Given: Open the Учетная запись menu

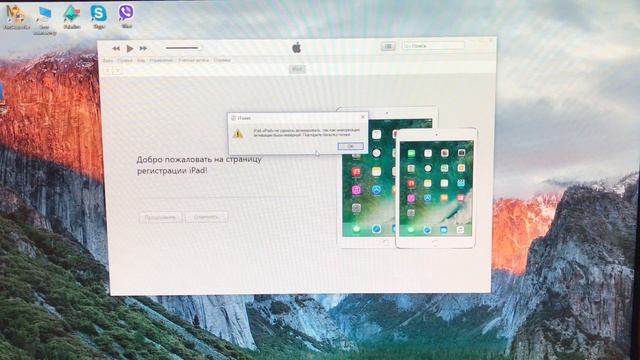Looking at the screenshot, I should point(193,60).
